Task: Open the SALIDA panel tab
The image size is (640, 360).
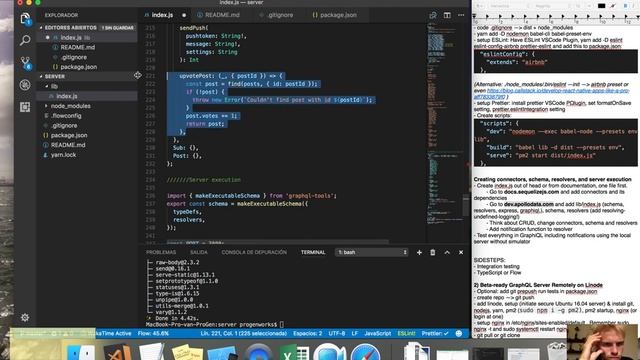Action: (x=199, y=253)
